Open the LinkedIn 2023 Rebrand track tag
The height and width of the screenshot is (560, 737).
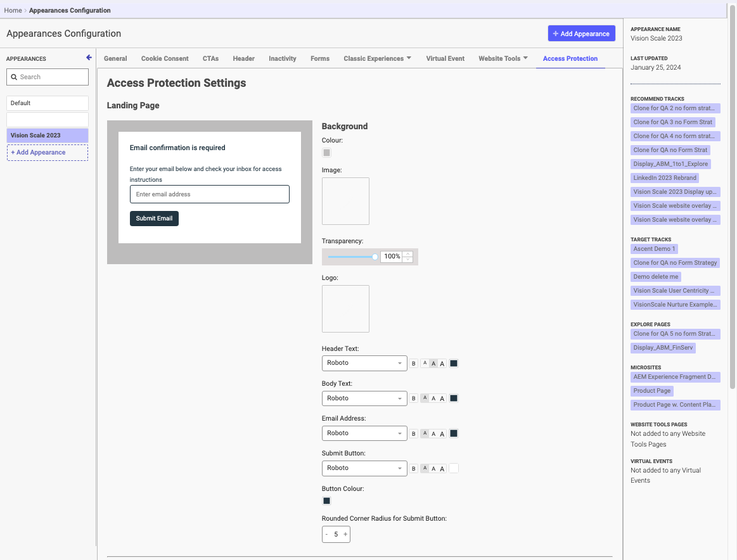665,178
